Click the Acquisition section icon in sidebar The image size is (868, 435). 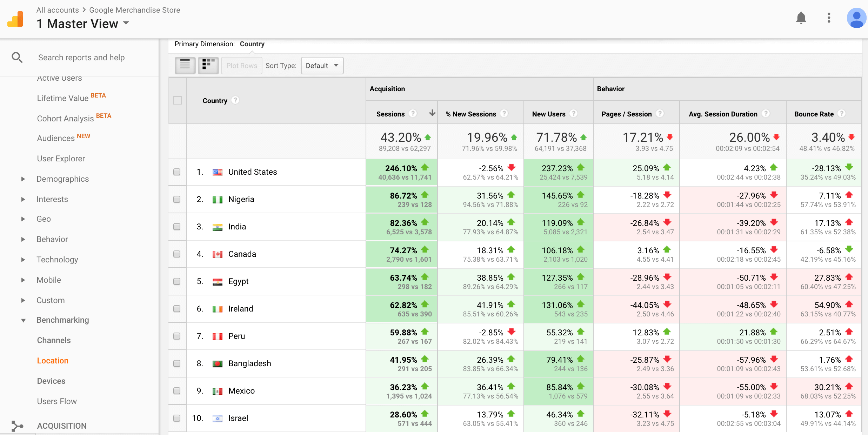[17, 426]
